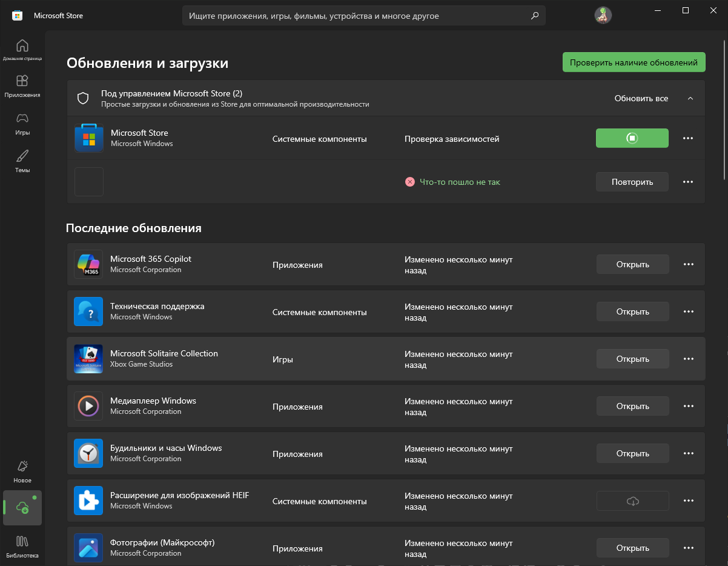Click Фотографии (Майкрософт) app icon
This screenshot has width=728, height=566.
point(88,548)
